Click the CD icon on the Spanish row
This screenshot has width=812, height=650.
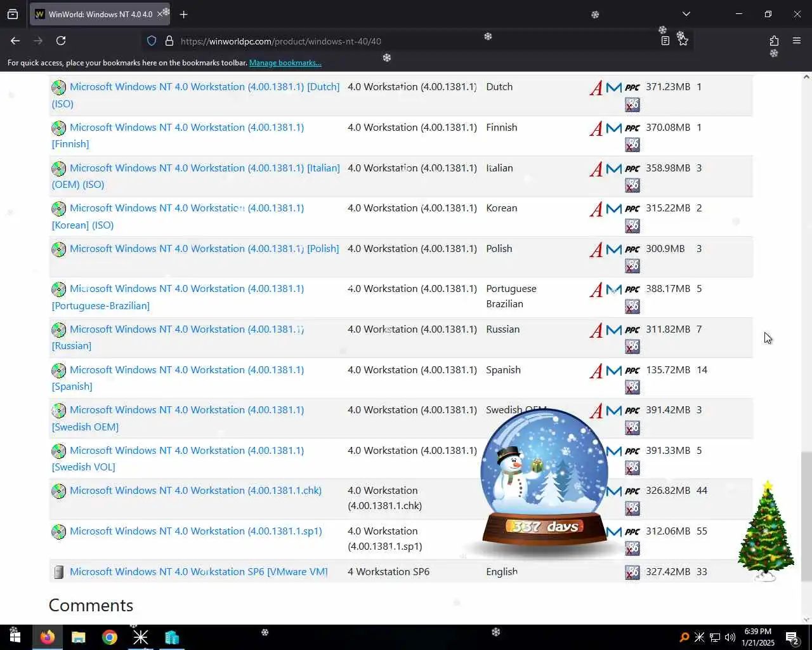(x=58, y=371)
